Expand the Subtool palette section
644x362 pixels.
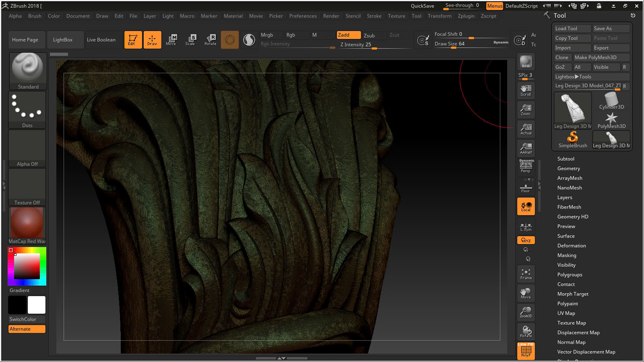566,159
